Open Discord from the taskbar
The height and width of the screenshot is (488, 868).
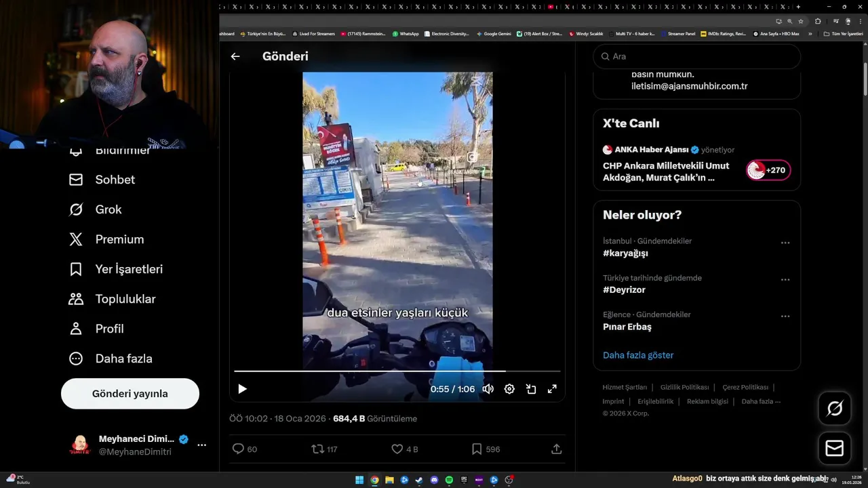[434, 480]
